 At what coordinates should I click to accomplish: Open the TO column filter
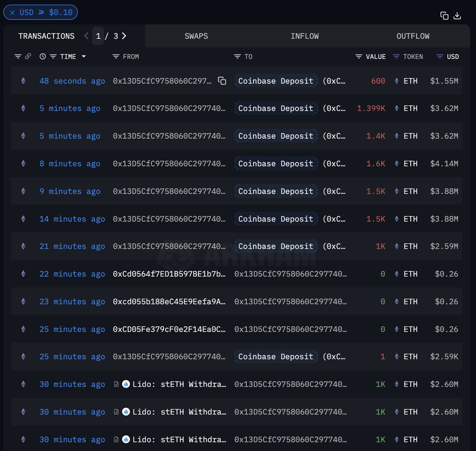(237, 57)
